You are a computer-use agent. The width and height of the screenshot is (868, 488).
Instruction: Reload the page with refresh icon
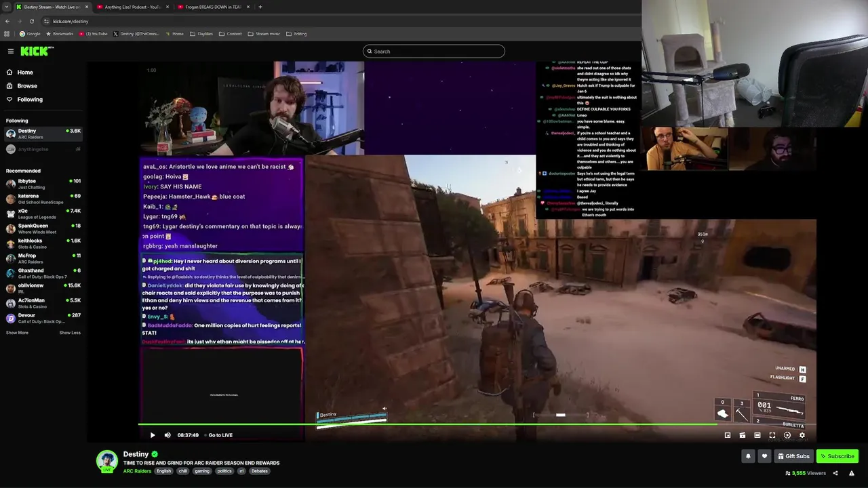tap(31, 21)
